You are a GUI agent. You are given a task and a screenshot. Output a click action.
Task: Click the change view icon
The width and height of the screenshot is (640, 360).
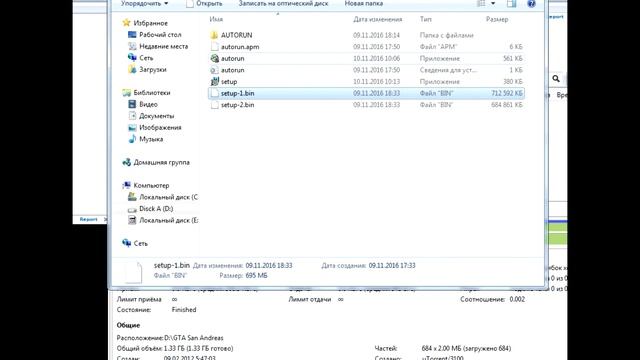(x=482, y=3)
